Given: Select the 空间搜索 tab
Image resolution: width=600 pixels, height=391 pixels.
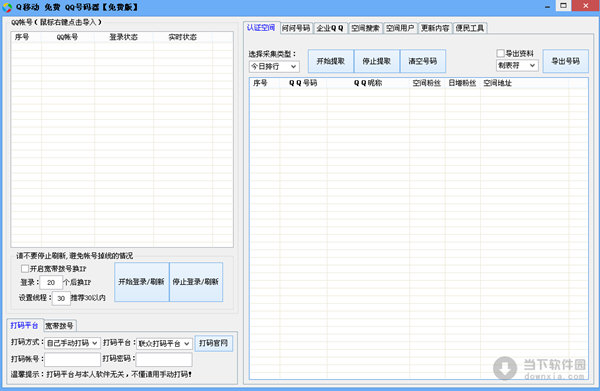Looking at the screenshot, I should coord(365,28).
